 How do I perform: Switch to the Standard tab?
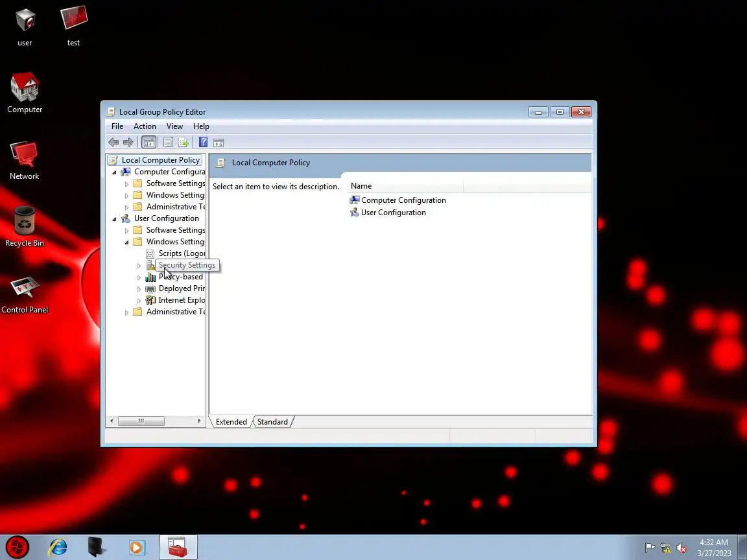tap(272, 422)
